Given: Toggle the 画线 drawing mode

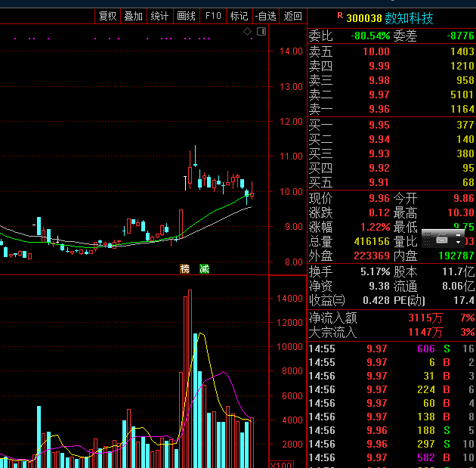Looking at the screenshot, I should click(186, 16).
